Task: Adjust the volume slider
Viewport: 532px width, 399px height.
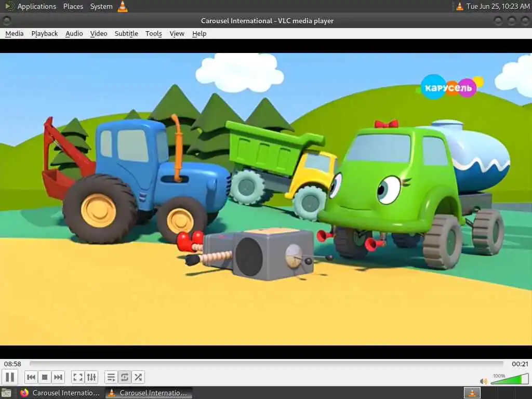Action: coord(509,379)
